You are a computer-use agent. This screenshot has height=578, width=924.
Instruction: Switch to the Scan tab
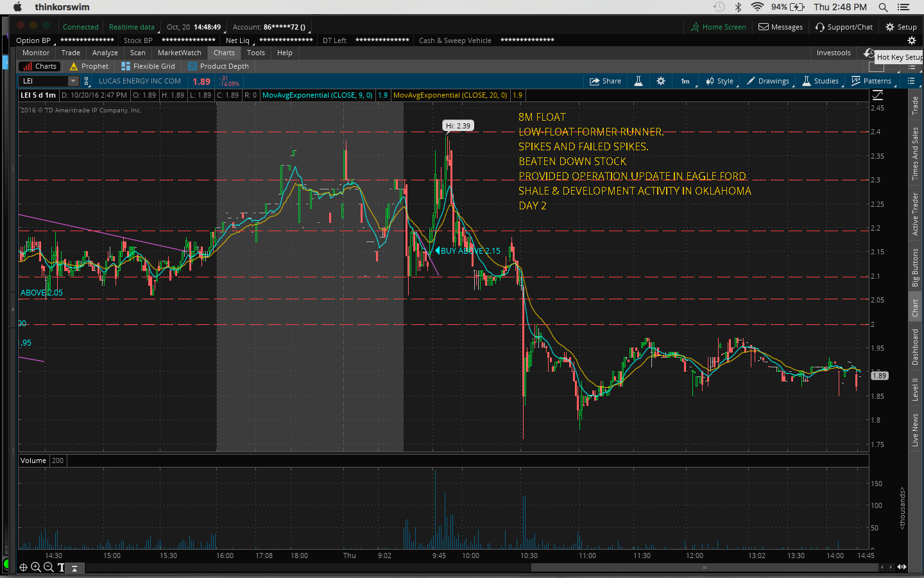point(137,53)
